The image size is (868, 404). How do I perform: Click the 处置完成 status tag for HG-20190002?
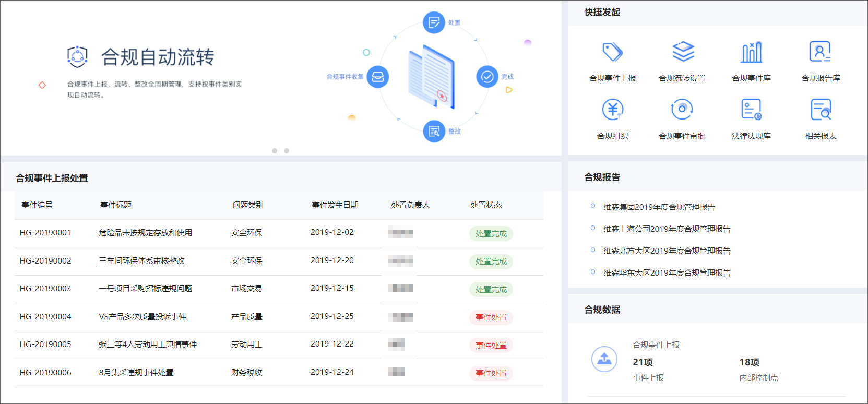click(x=491, y=261)
